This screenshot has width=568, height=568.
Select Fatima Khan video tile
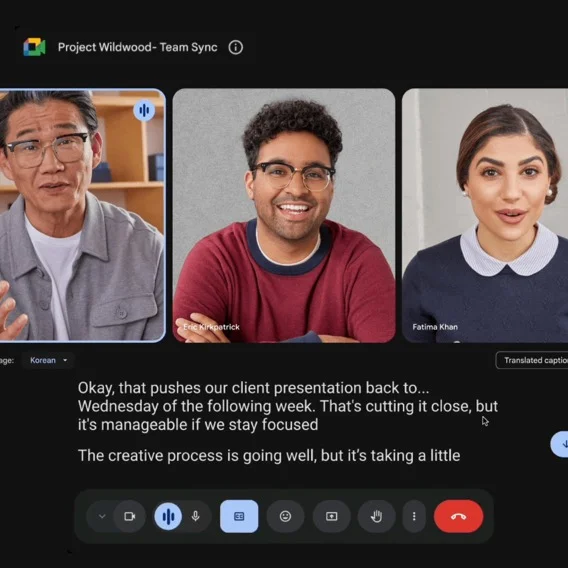pos(485,216)
